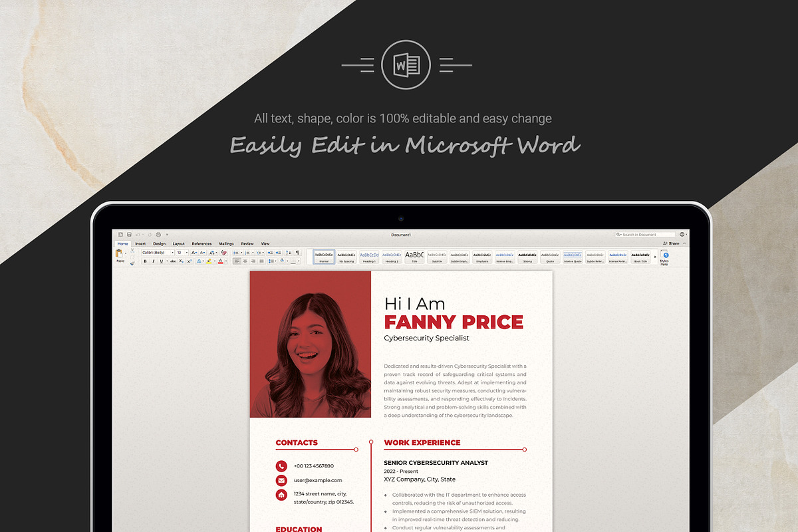The height and width of the screenshot is (532, 798).
Task: Toggle Center alignment
Action: coord(245,261)
